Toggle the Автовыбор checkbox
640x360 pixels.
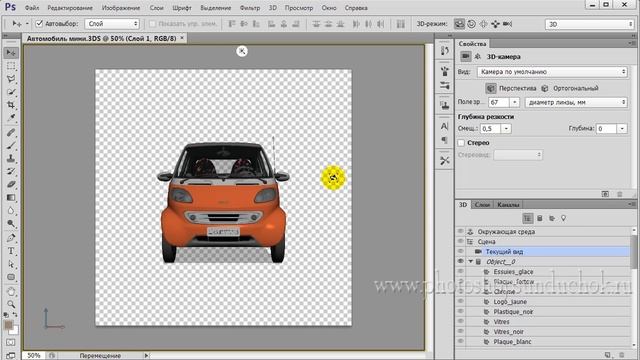pyautogui.click(x=39, y=24)
